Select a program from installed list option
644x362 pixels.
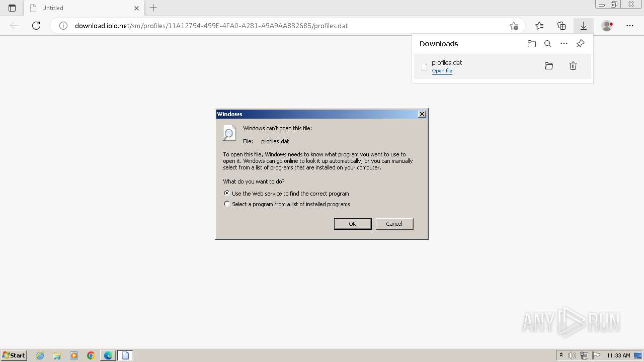click(x=227, y=204)
